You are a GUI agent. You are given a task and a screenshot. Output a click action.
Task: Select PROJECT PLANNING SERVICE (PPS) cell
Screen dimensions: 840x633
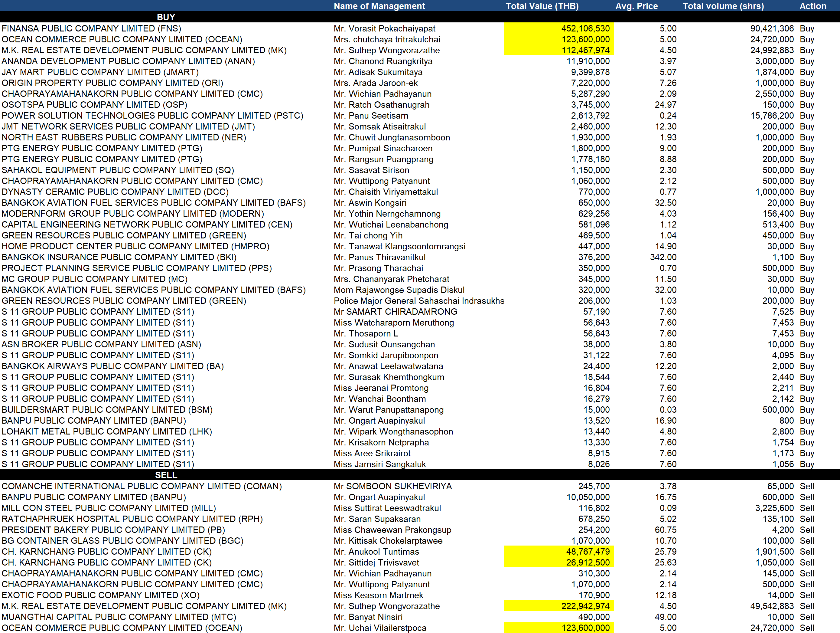click(x=137, y=268)
